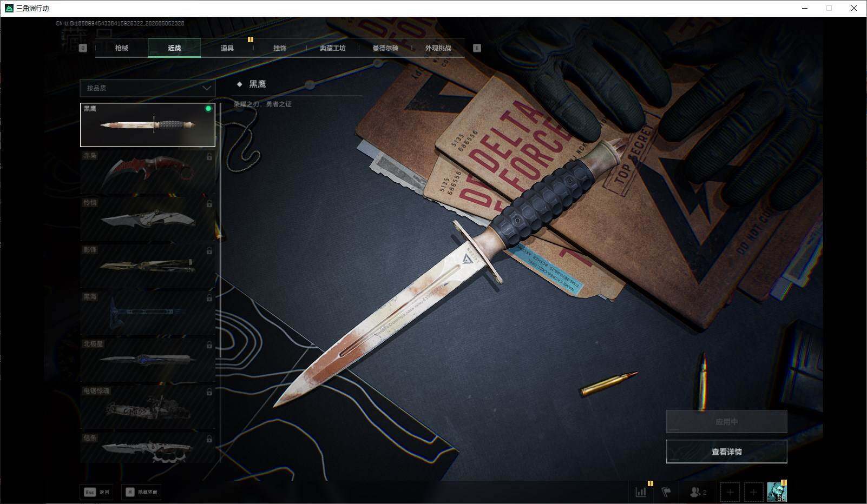The image size is (867, 504).
Task: Click the 荣耀之刃，勇者之证 description text
Action: point(263,104)
